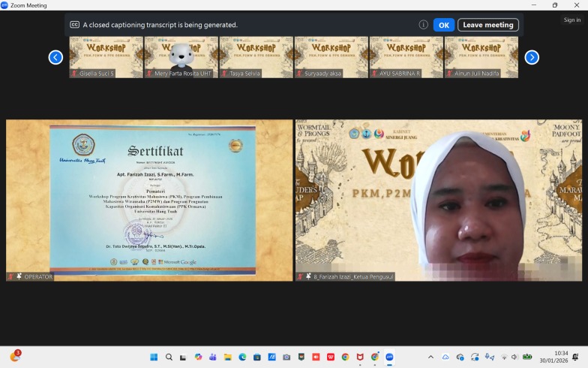Viewport: 588px width, 368px height.
Task: Click Tasya Selvia participant tile
Action: coord(256,57)
